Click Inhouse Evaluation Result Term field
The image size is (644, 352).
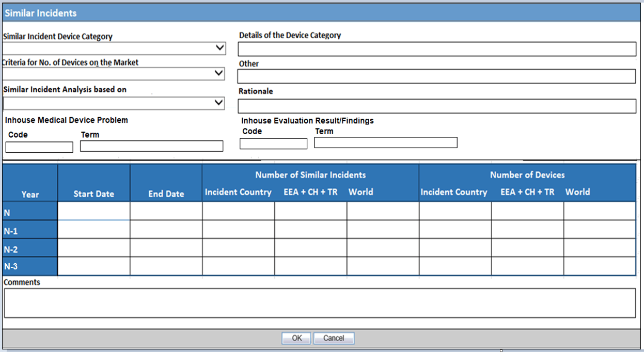pyautogui.click(x=386, y=142)
